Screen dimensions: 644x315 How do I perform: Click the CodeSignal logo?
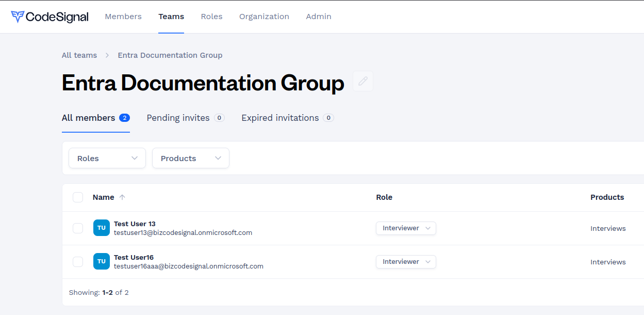pos(49,17)
